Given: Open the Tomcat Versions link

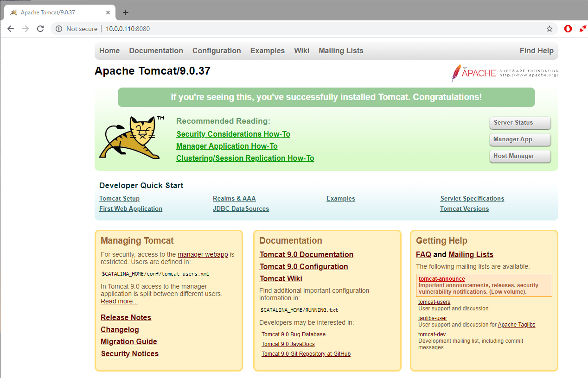Looking at the screenshot, I should point(465,209).
